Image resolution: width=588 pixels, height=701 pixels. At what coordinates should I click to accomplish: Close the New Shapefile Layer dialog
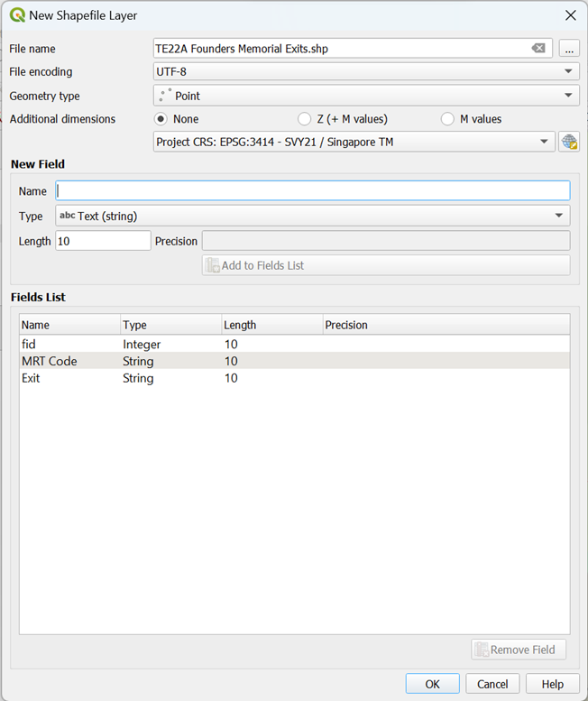click(570, 15)
